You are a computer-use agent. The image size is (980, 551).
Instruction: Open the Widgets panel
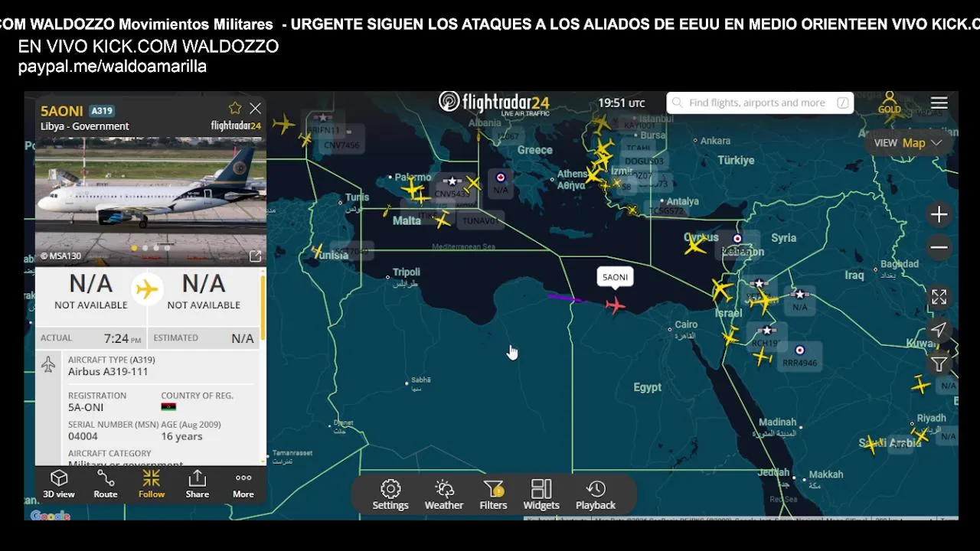coord(541,494)
